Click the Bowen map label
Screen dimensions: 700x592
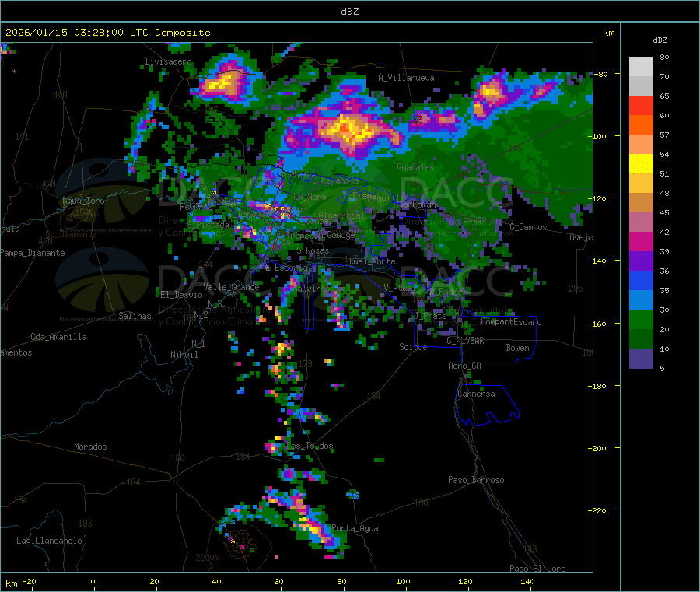click(x=517, y=348)
